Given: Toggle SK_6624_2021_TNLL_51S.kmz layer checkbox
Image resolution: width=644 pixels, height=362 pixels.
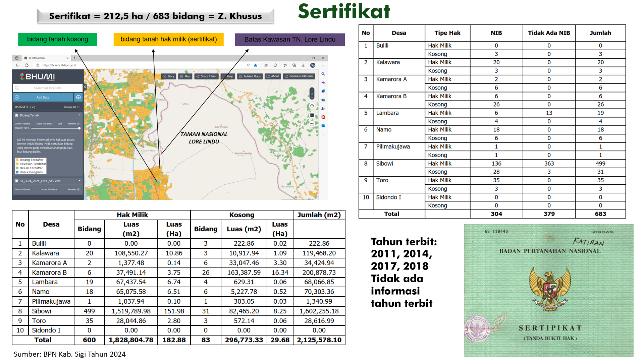Looking at the screenshot, I should (x=16, y=181).
